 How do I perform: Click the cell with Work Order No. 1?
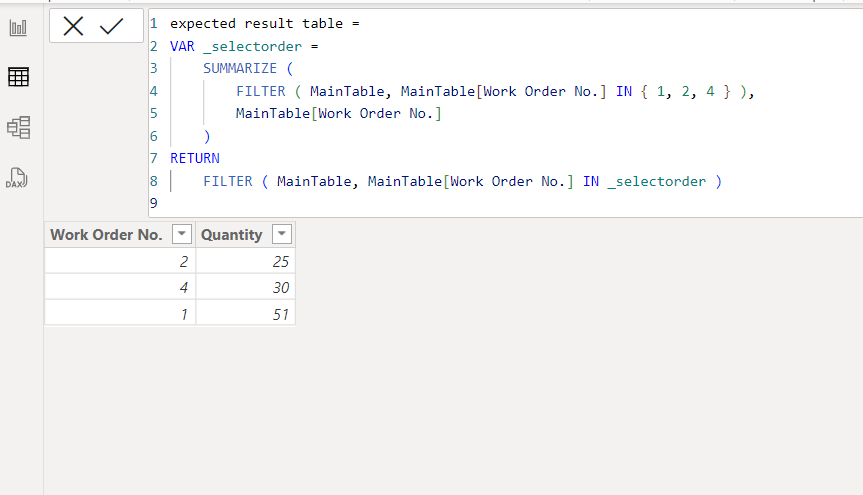pyautogui.click(x=120, y=313)
